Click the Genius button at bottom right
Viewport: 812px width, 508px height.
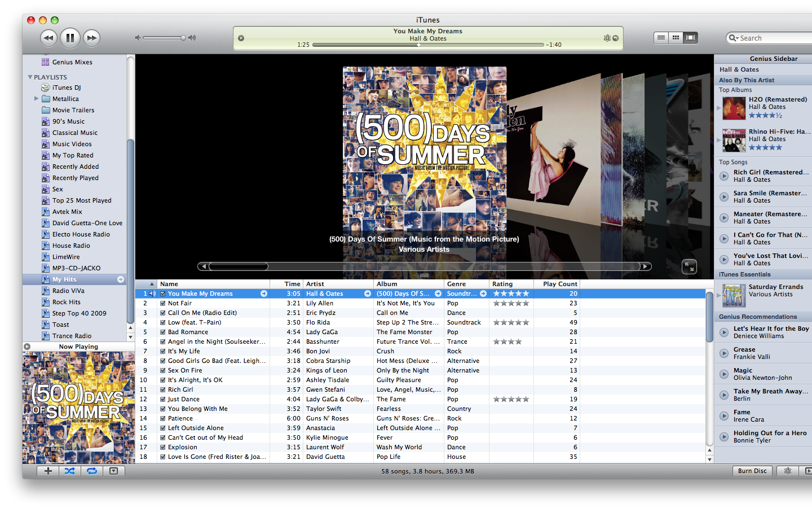788,471
